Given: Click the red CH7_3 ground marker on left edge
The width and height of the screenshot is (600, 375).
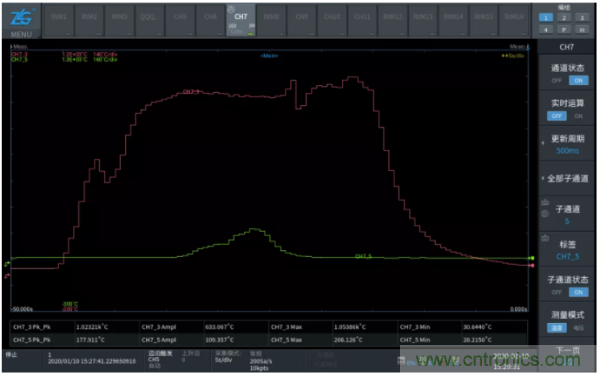Looking at the screenshot, I should 7,276.
